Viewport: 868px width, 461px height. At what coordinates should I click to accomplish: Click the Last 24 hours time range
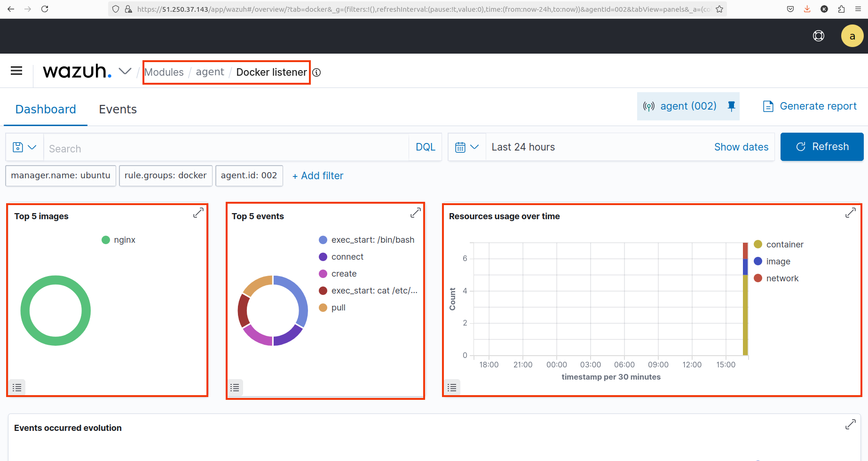tap(523, 147)
